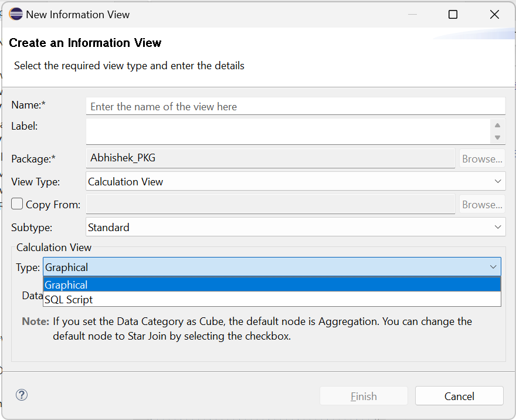Click the Copy From text field
Viewport: 516px width, 420px height.
click(x=270, y=205)
